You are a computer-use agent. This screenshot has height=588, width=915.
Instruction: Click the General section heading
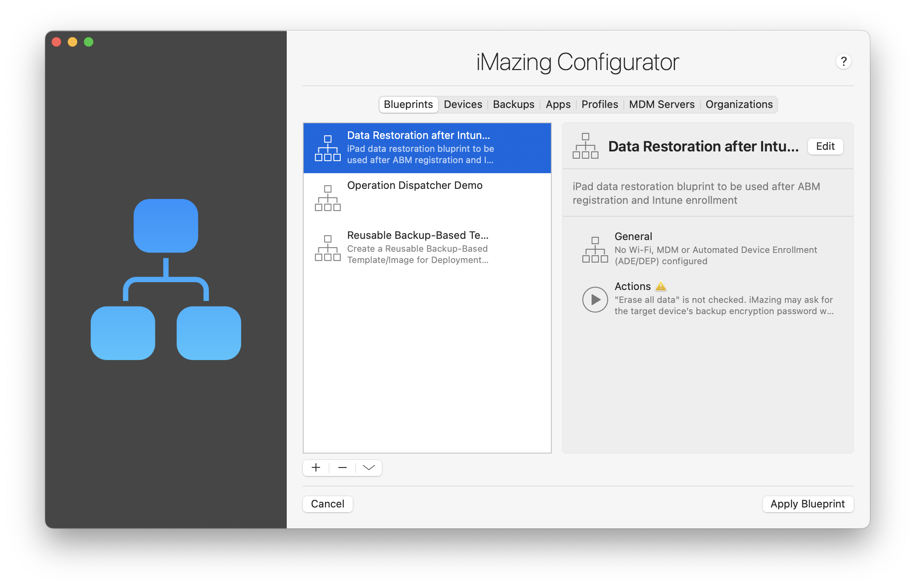click(633, 236)
